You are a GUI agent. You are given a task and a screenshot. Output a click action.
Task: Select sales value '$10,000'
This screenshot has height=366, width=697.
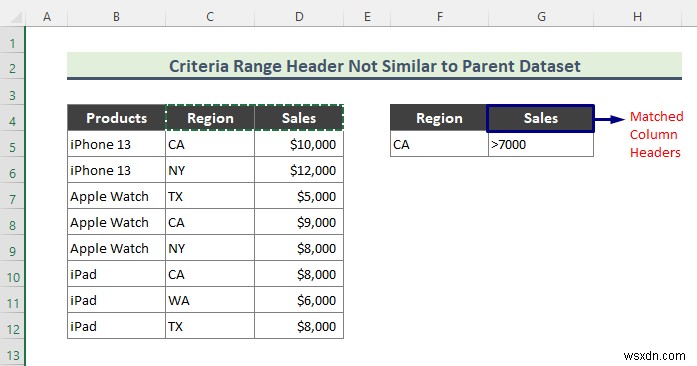299,144
